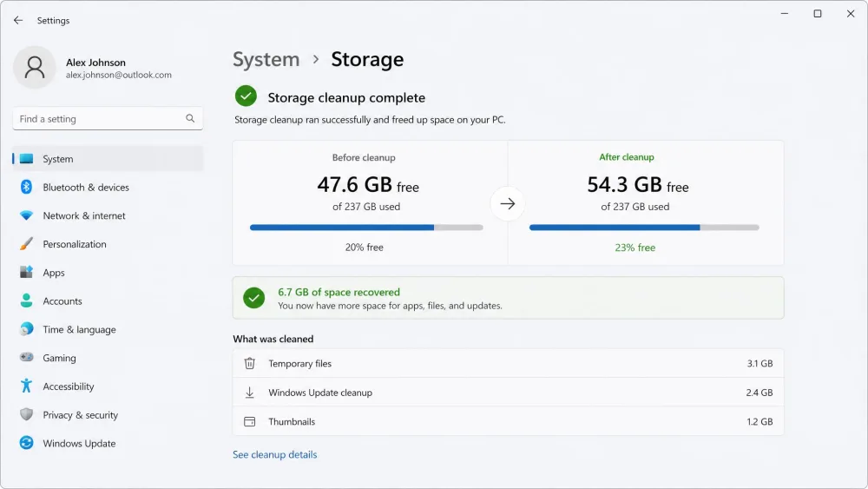The height and width of the screenshot is (489, 868).
Task: Minimize the Settings window
Action: click(785, 13)
